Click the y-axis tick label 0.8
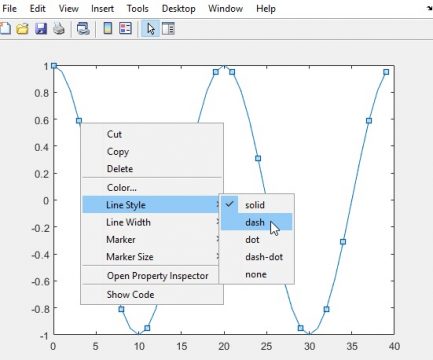The width and height of the screenshot is (433, 360). pyautogui.click(x=42, y=93)
